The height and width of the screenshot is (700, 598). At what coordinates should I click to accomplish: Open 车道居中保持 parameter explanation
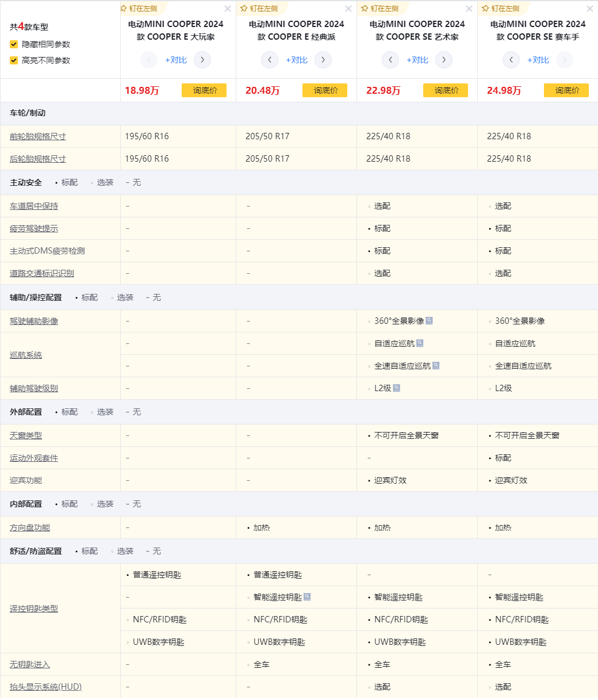pyautogui.click(x=34, y=206)
